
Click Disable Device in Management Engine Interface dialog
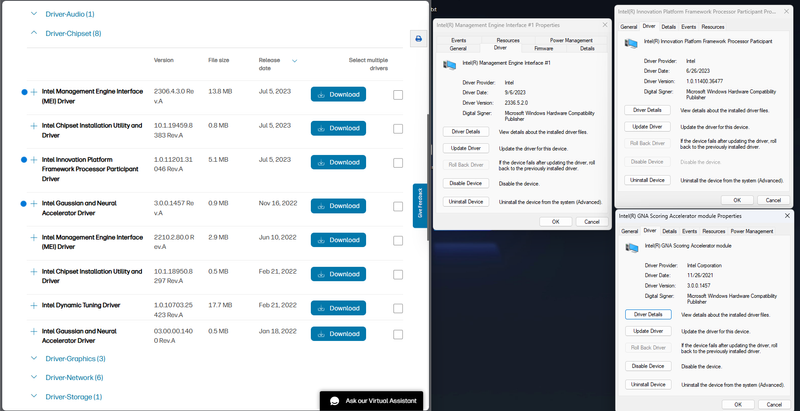click(466, 183)
